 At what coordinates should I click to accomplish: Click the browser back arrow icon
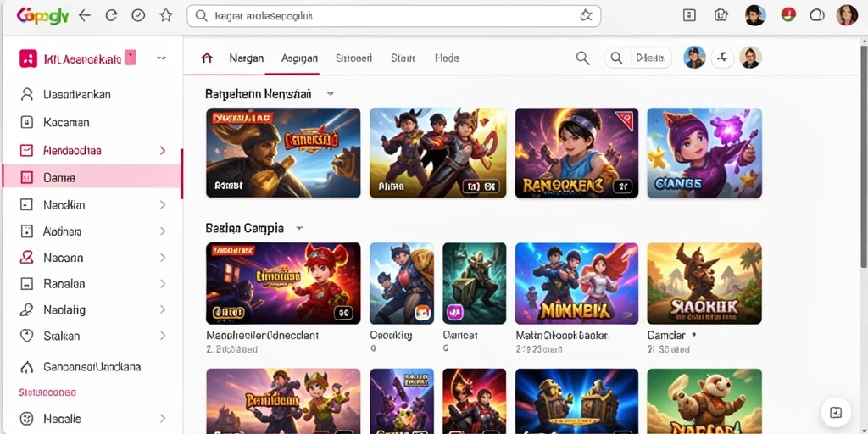85,15
